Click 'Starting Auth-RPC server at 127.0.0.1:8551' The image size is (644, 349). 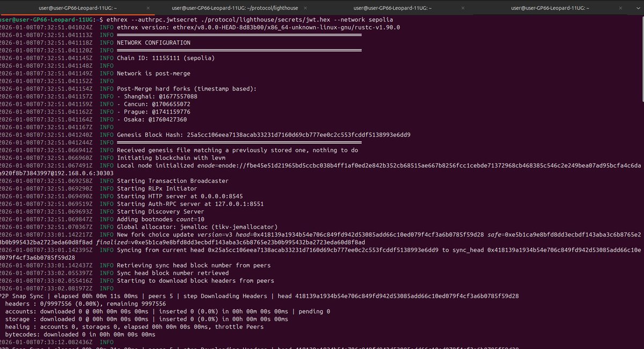(x=191, y=204)
